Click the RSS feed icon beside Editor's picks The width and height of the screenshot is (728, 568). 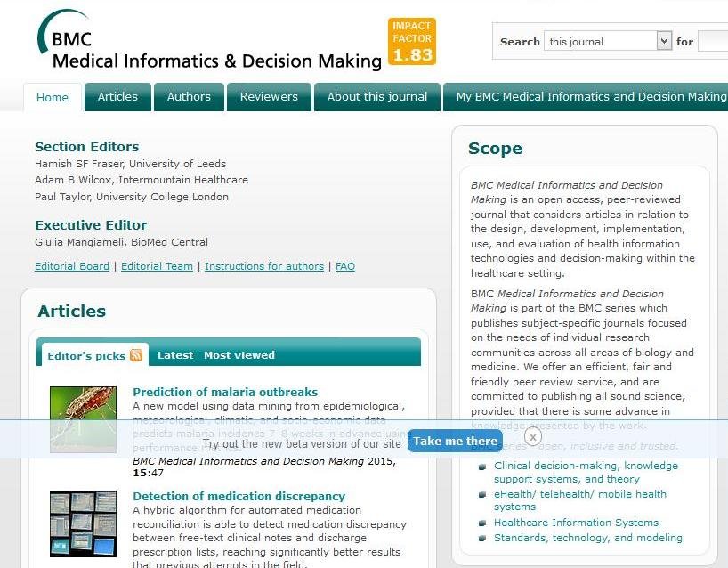[x=138, y=353]
